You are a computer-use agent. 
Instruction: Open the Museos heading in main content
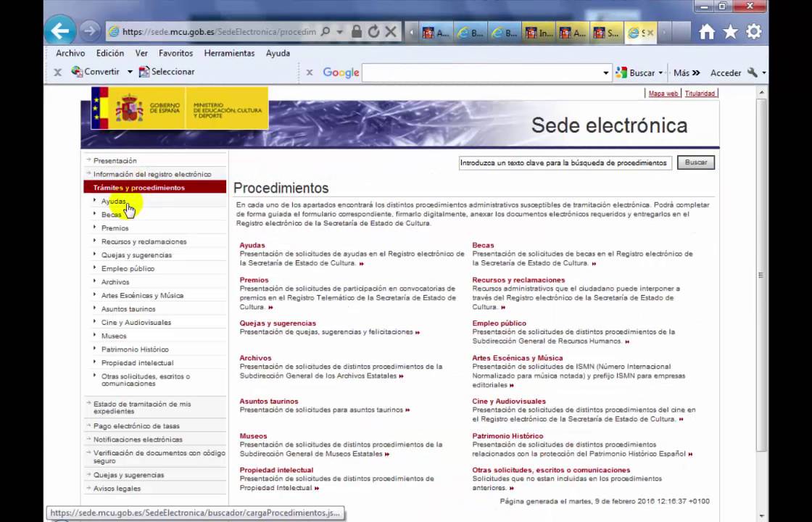[x=253, y=436]
